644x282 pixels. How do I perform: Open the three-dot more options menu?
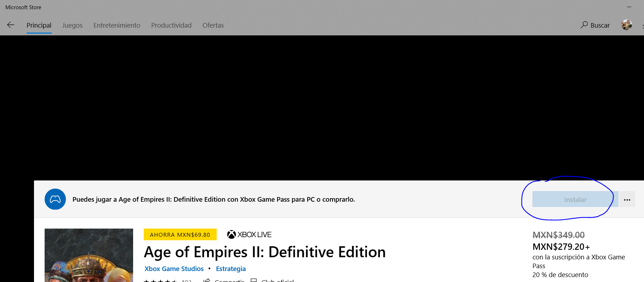627,200
